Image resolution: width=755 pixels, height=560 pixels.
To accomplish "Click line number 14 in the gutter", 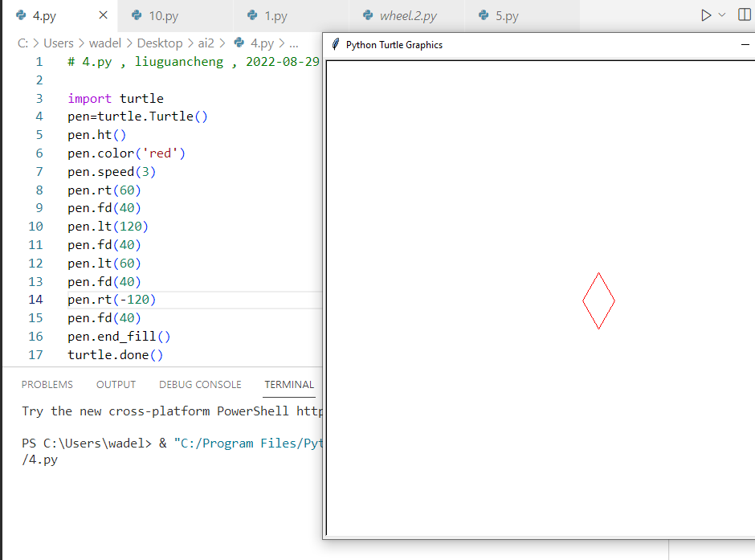I will click(35, 300).
